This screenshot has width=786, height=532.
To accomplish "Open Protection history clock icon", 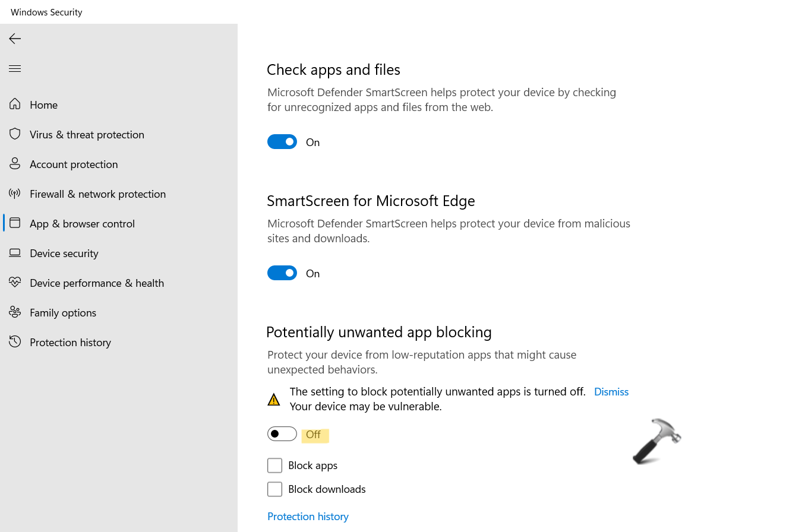I will tap(15, 342).
